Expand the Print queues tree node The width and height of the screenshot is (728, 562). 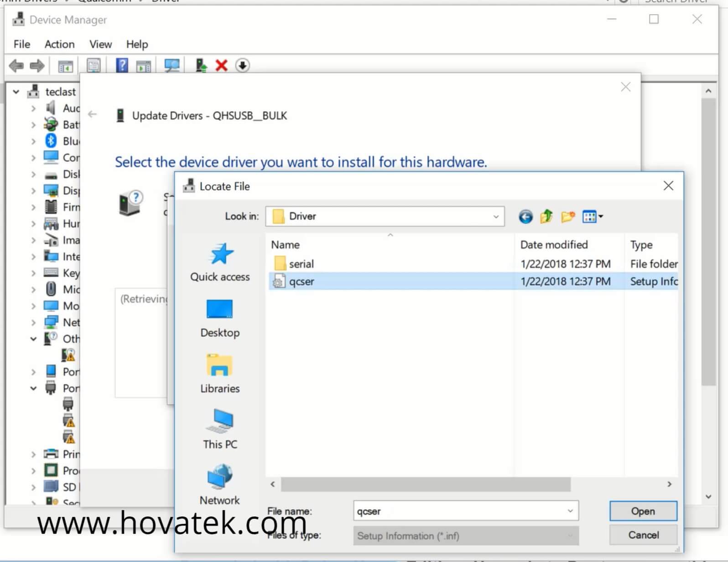click(x=33, y=454)
